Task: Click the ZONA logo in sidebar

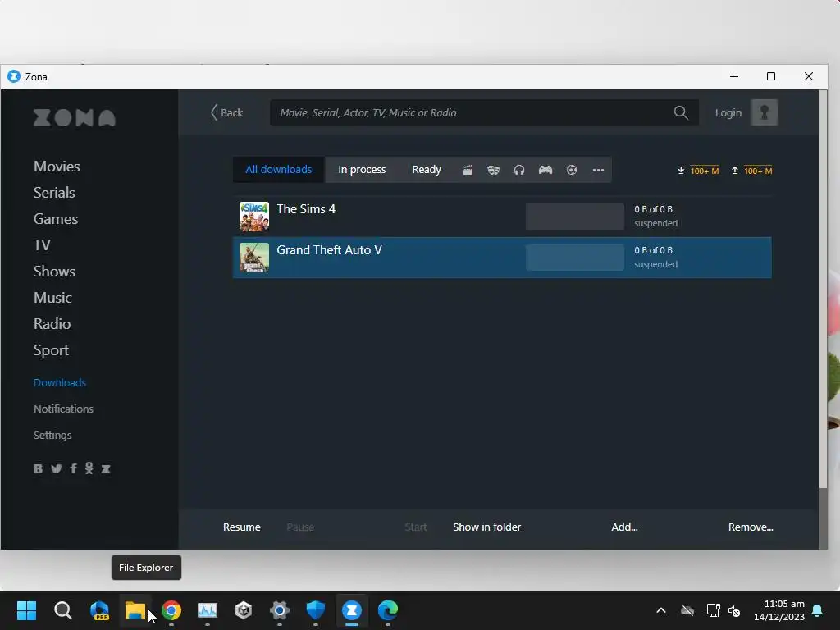Action: 75,118
